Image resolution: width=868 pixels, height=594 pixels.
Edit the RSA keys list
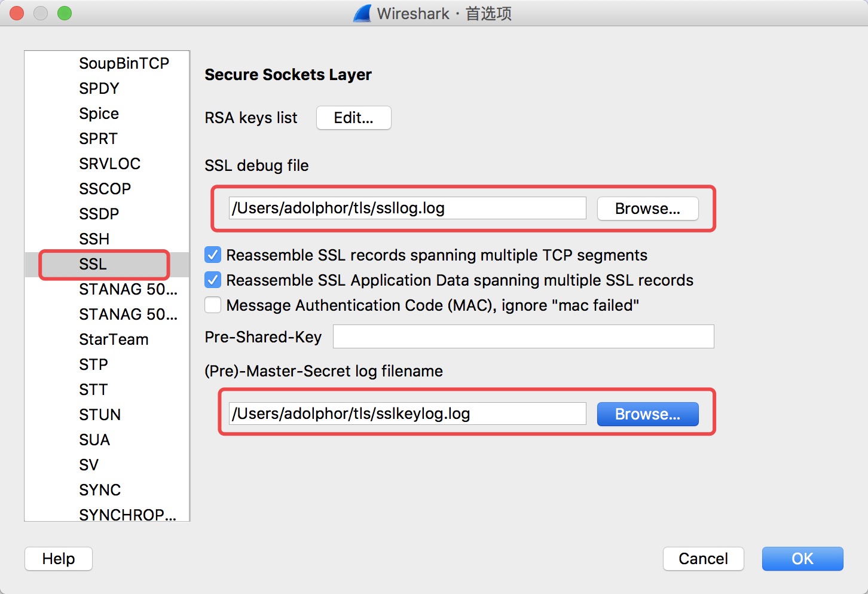click(x=354, y=118)
